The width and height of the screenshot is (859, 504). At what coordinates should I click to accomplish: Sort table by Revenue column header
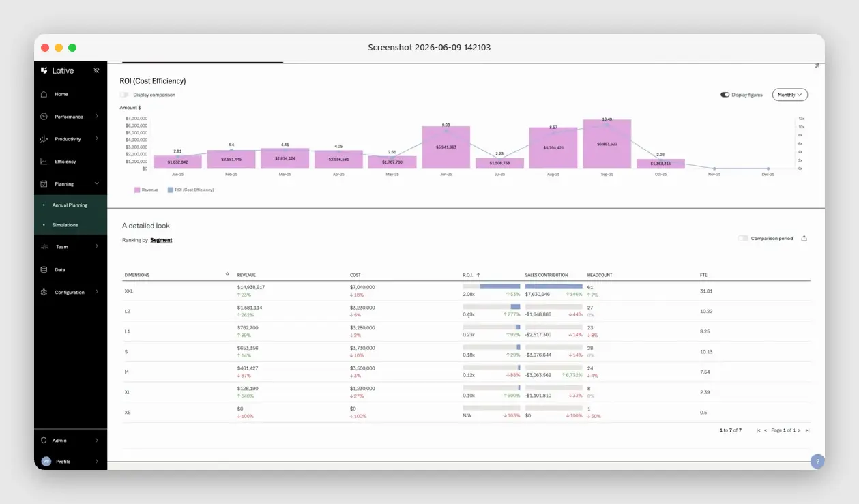(246, 275)
